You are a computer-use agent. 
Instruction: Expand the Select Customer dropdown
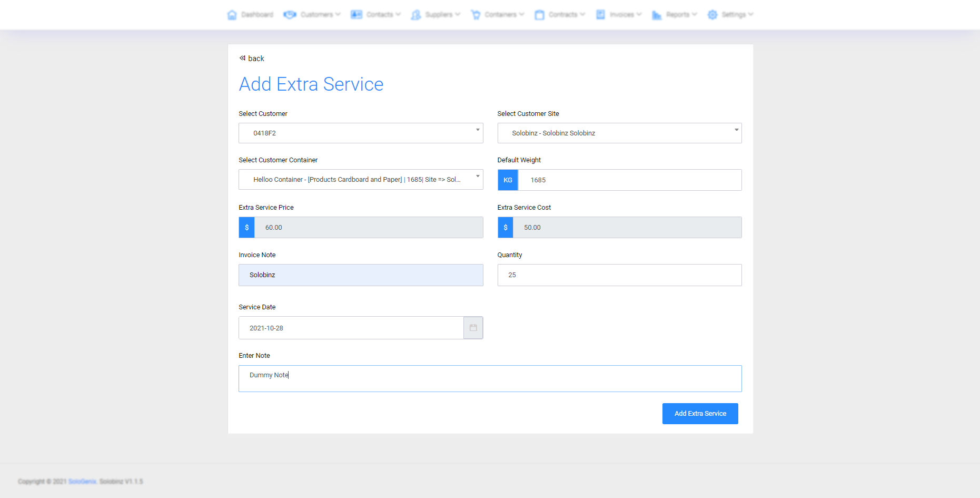point(361,133)
